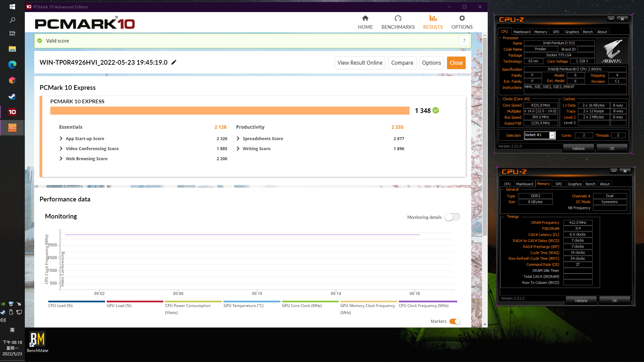
Task: Open Steam from the taskbar
Action: click(12, 97)
